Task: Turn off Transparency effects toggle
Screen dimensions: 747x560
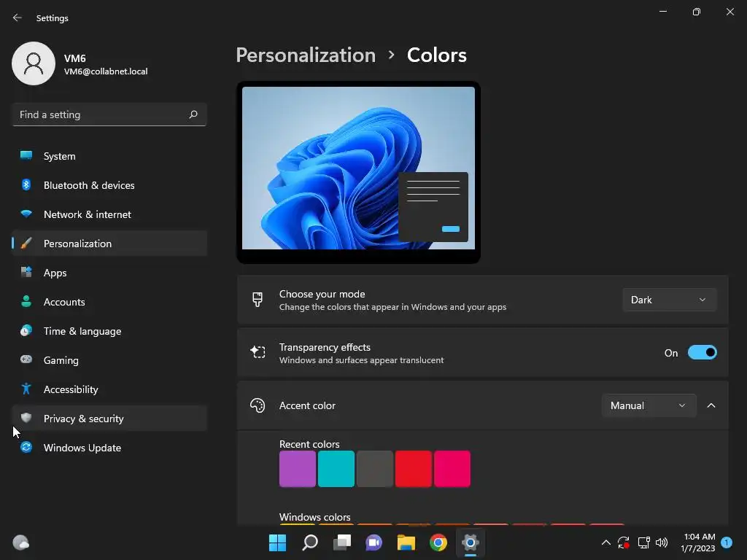Action: (703, 352)
